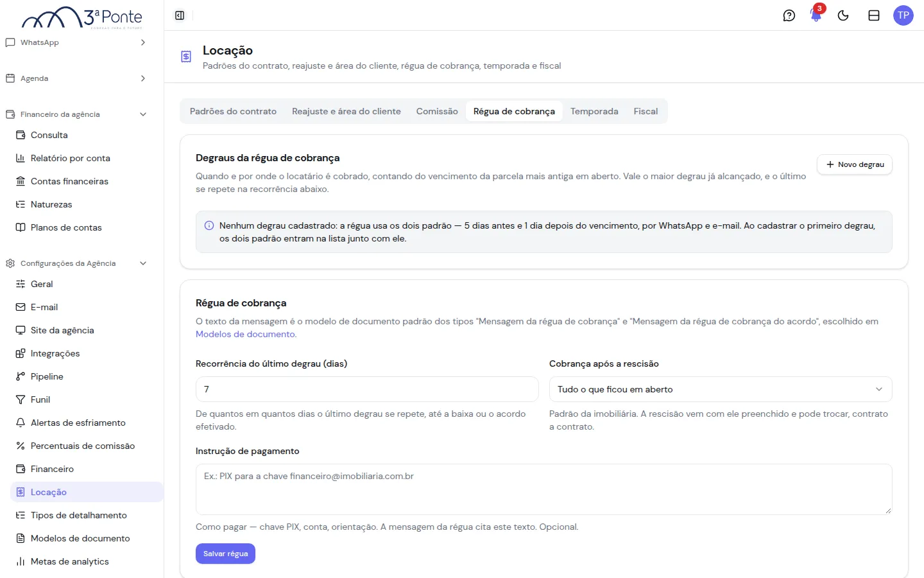Go to Contas financeiras

coord(87,181)
